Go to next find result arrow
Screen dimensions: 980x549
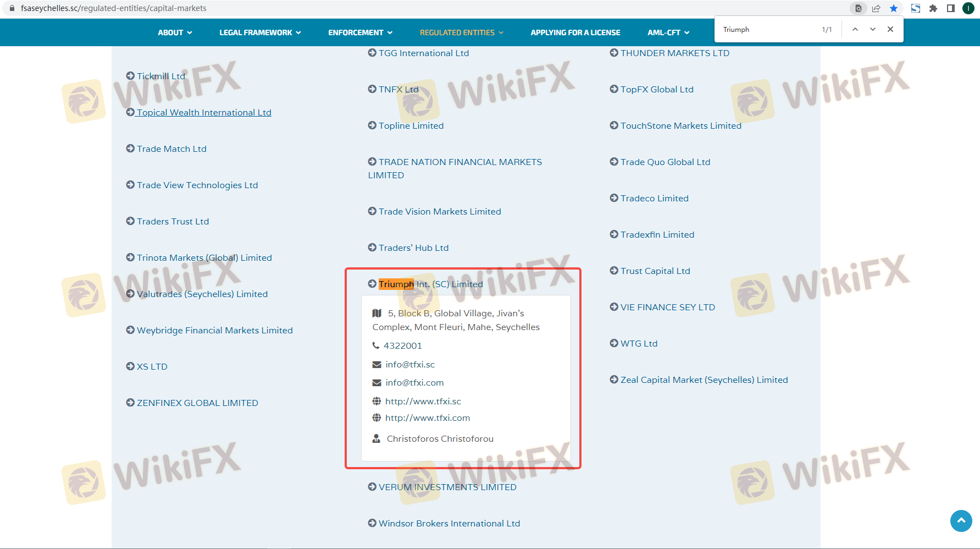pyautogui.click(x=873, y=29)
